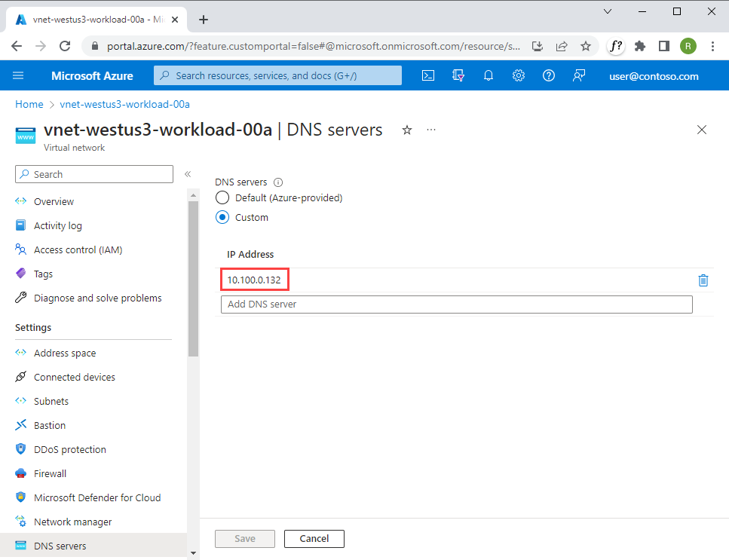729x560 pixels.
Task: Click the Notifications bell icon
Action: click(489, 76)
